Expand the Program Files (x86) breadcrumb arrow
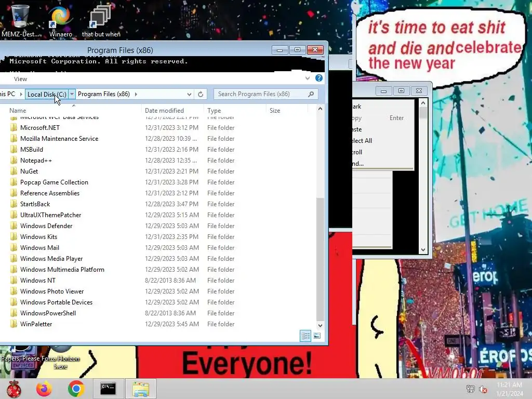The height and width of the screenshot is (399, 532). 136,95
